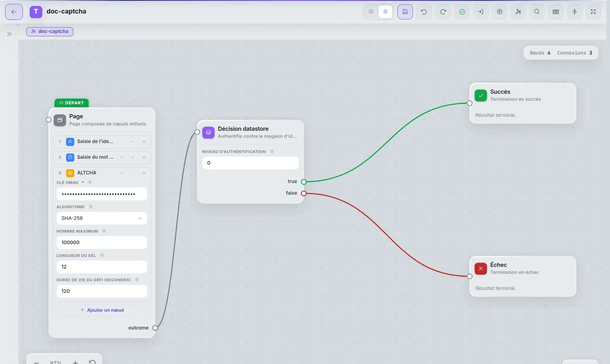Click the vertical-collapse arrows icon in toolbar
The width and height of the screenshot is (610, 364).
point(574,12)
